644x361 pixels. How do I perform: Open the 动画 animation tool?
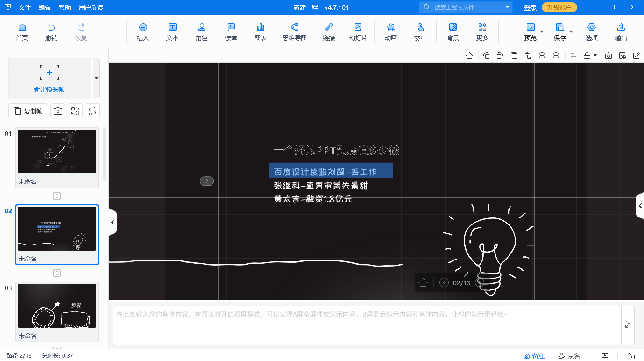pos(391,32)
